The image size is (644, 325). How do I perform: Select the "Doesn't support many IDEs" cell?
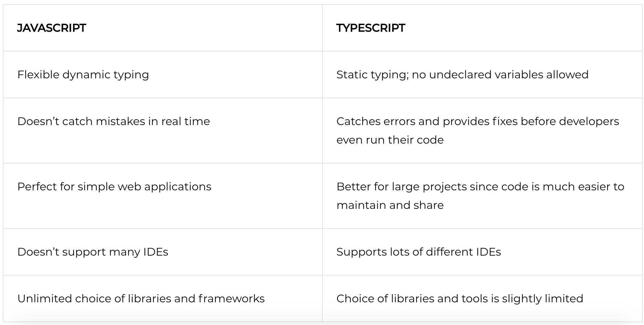tap(93, 252)
